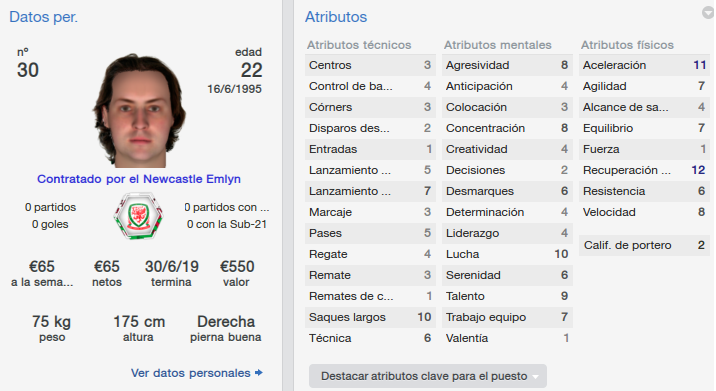Click the player's face portrait
This screenshot has height=391, width=716.
pyautogui.click(x=139, y=111)
